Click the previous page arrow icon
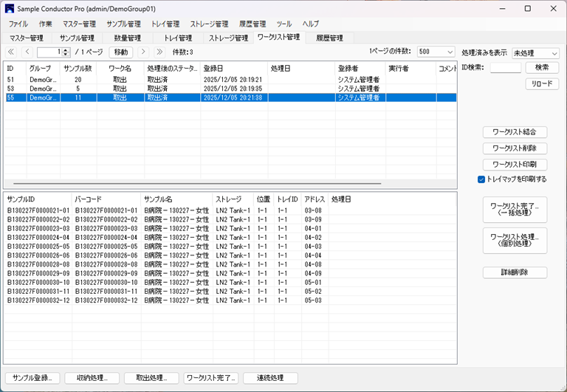This screenshot has height=392, width=567. pos(27,52)
